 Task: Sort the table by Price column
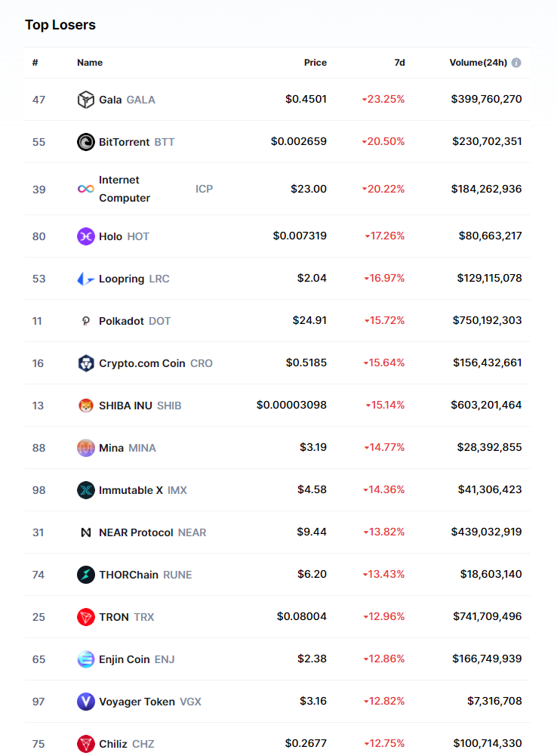[x=315, y=63]
